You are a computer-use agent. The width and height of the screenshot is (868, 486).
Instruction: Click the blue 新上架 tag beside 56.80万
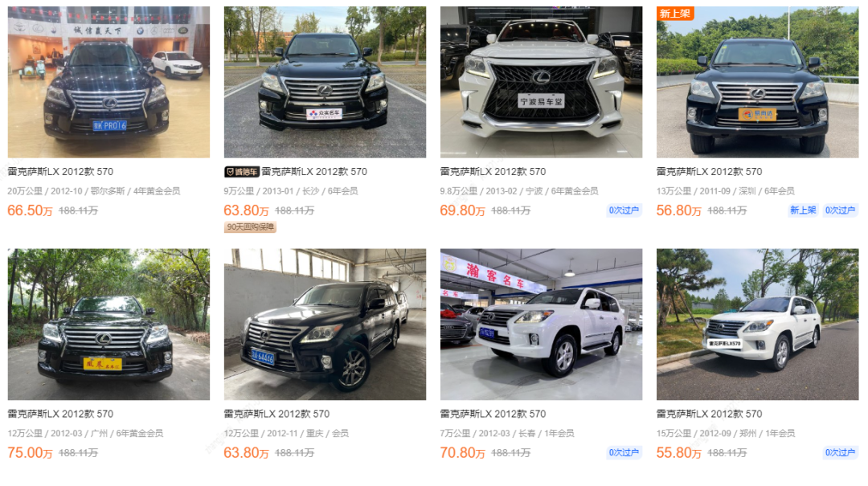coord(803,210)
